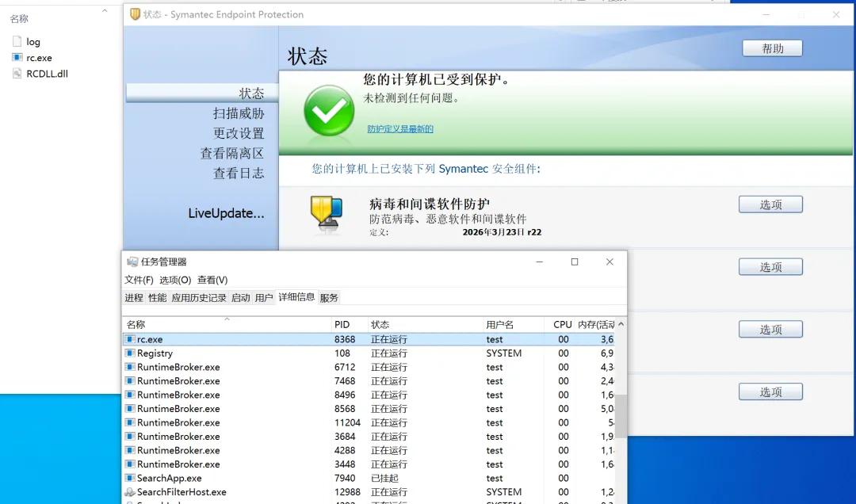Click the virus and spyware protection shield icon
856x504 pixels.
[x=327, y=214]
